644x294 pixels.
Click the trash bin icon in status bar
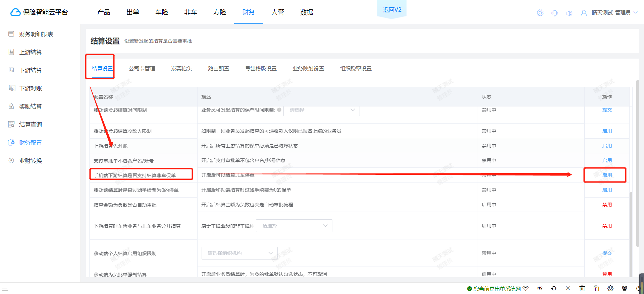582,288
